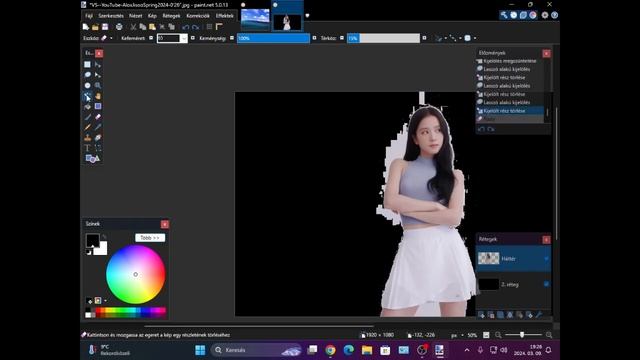The image size is (640, 360).
Task: Select the Clone Stamp tool
Action: point(87,138)
